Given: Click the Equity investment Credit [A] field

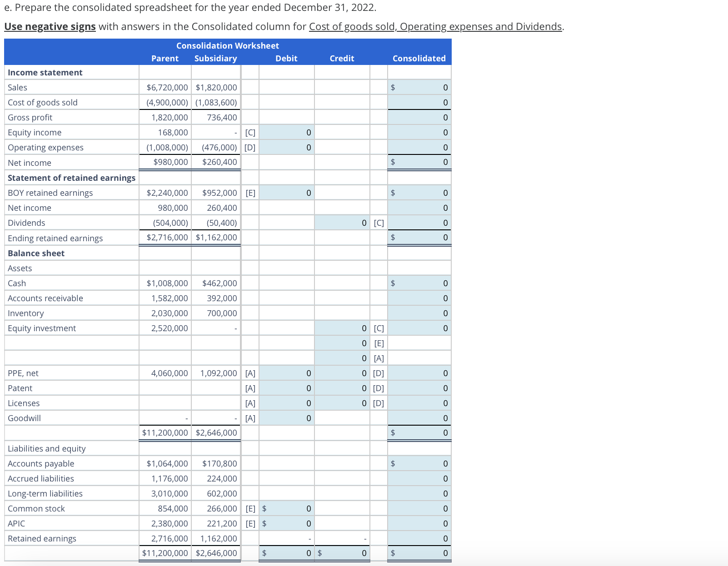Looking at the screenshot, I should 342,358.
